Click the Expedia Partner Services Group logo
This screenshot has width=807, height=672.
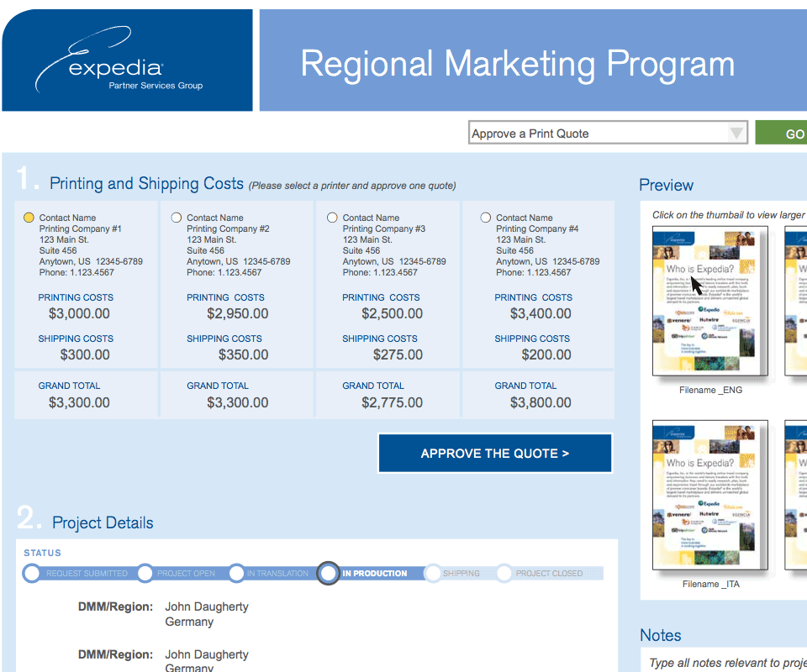[x=126, y=63]
